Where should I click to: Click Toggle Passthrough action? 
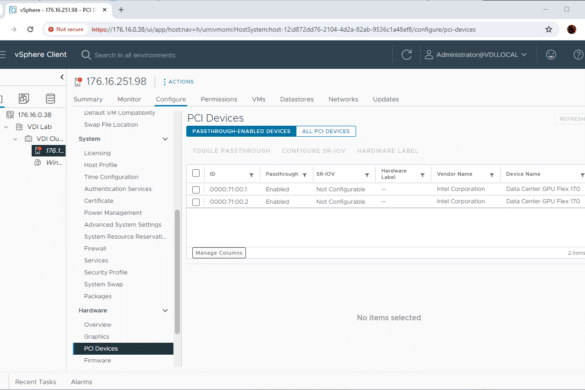pos(231,151)
